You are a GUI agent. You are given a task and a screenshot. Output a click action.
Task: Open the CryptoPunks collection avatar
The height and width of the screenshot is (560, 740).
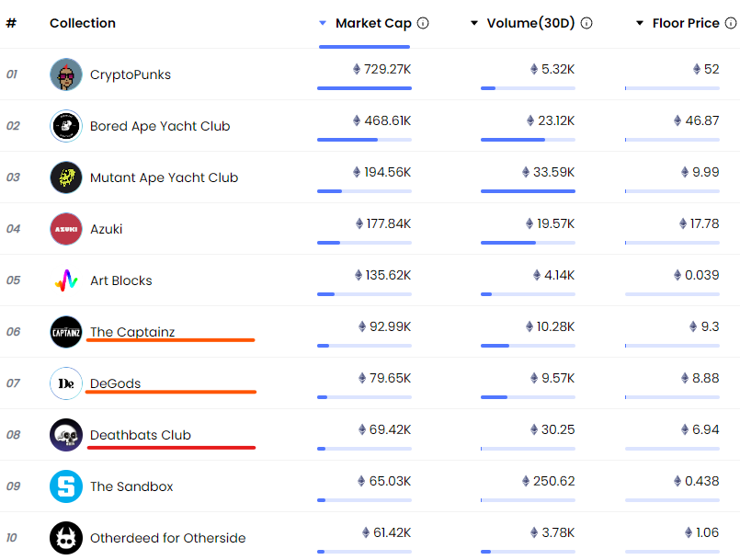(x=66, y=74)
